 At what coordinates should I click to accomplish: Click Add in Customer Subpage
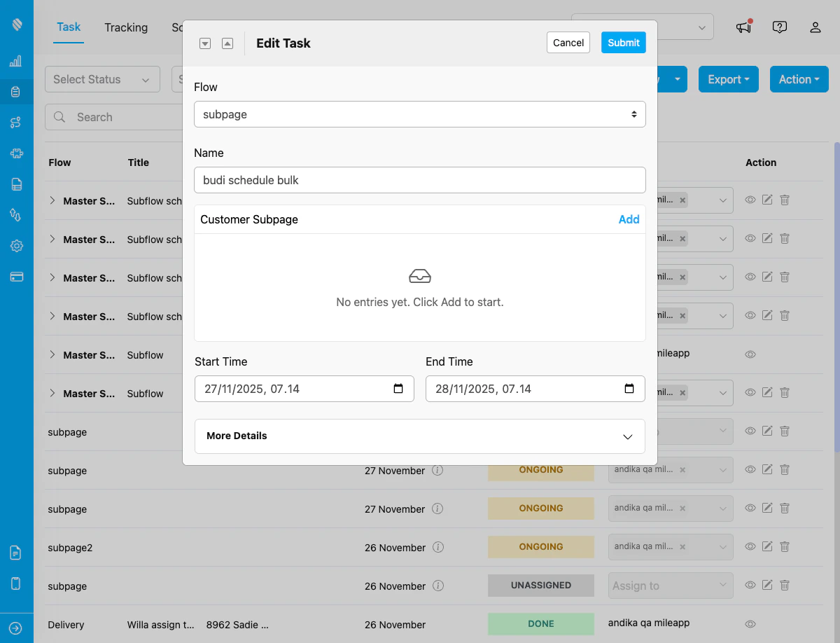pos(629,219)
